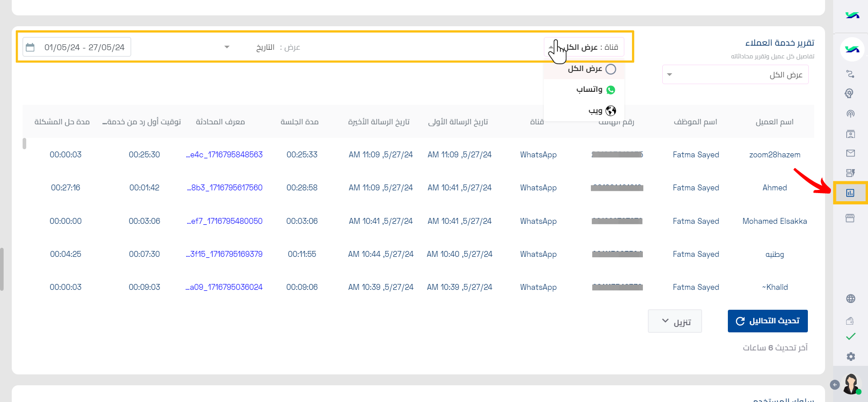Open the quick replies icon in sidebar
Image resolution: width=868 pixels, height=402 pixels.
point(850,173)
